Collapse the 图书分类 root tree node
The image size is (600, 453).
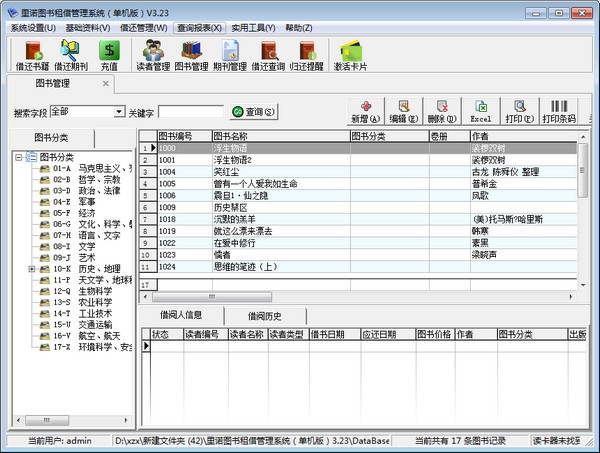click(19, 157)
